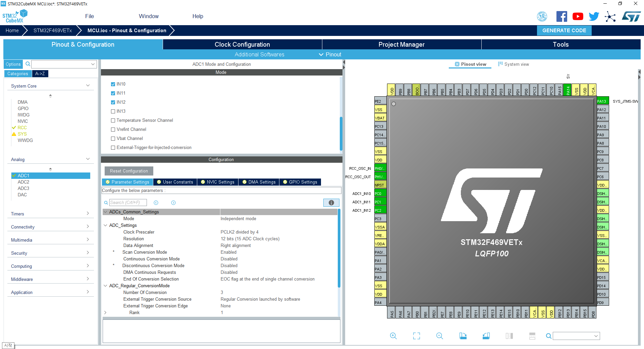Collapse the ADC_Regular_ConversionMode group
This screenshot has height=349, width=644.
(x=105, y=286)
